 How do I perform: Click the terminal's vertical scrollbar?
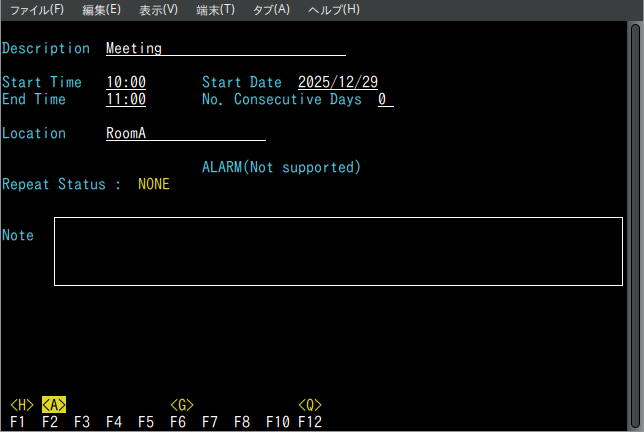[x=636, y=200]
